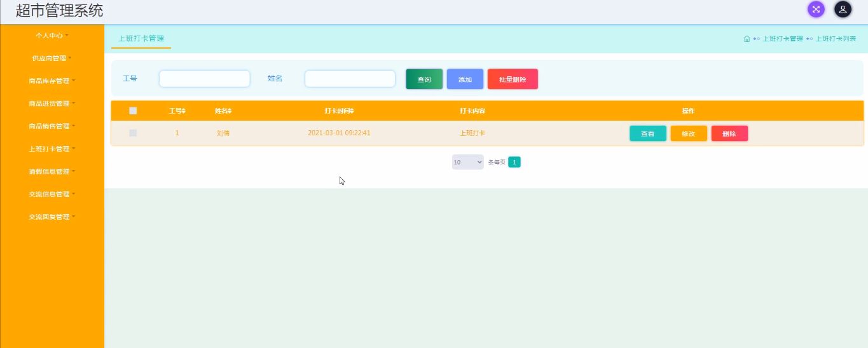This screenshot has width=868, height=348.
Task: Click the purple fullscreen toggle icon
Action: pos(816,10)
